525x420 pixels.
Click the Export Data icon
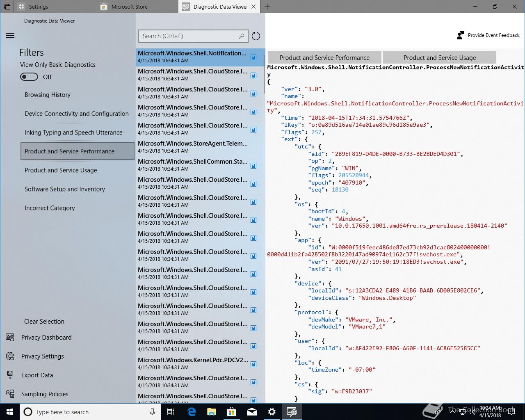tap(10, 375)
